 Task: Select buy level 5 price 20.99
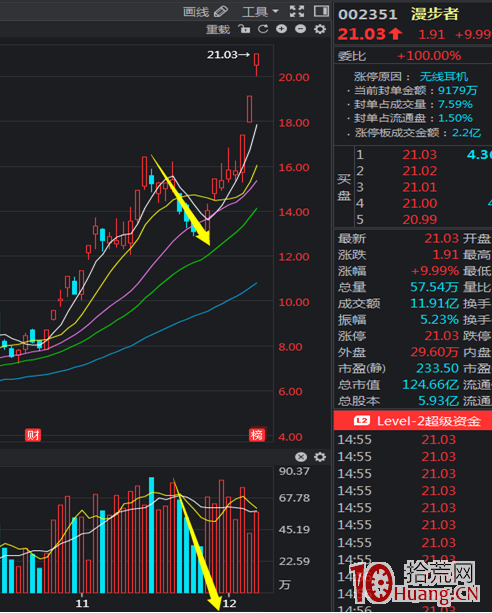[x=420, y=220]
